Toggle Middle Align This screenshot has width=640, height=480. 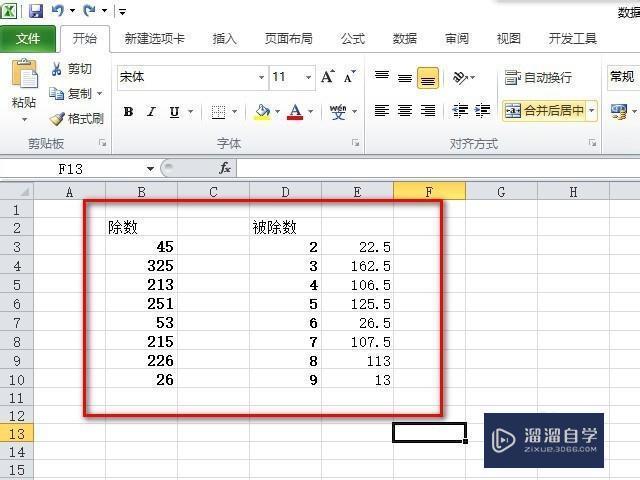(x=405, y=77)
